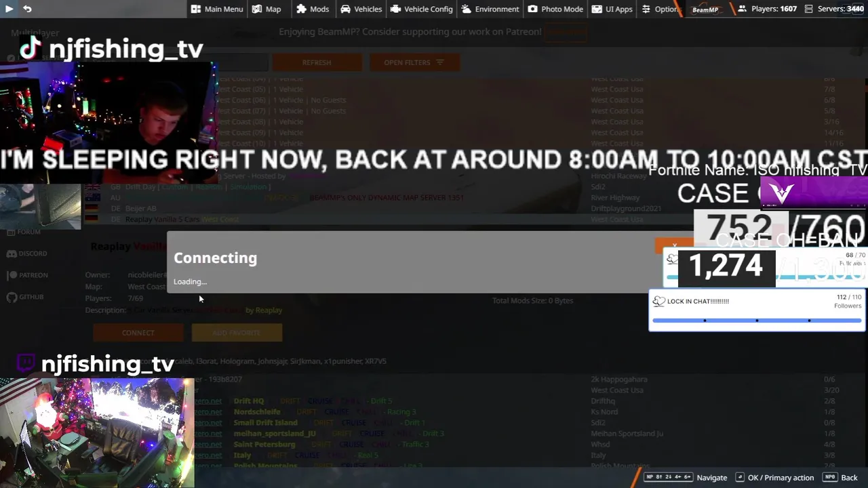This screenshot has height=488, width=868.
Task: Click the Add Favorite button
Action: tap(237, 333)
